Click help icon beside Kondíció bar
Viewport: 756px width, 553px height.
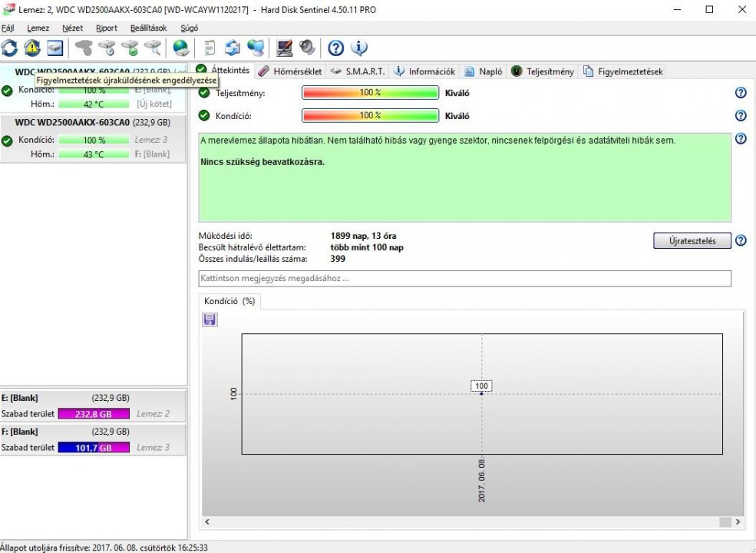741,116
